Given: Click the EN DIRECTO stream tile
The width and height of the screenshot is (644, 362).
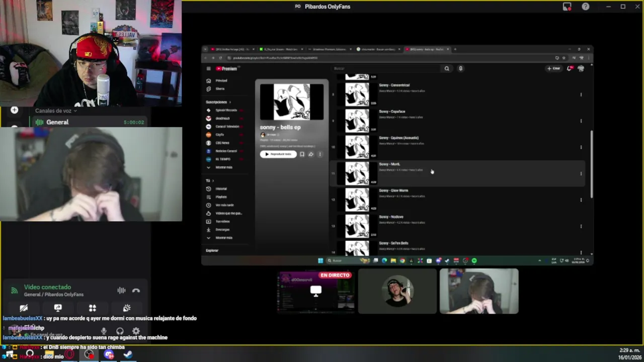Looking at the screenshot, I should (316, 291).
